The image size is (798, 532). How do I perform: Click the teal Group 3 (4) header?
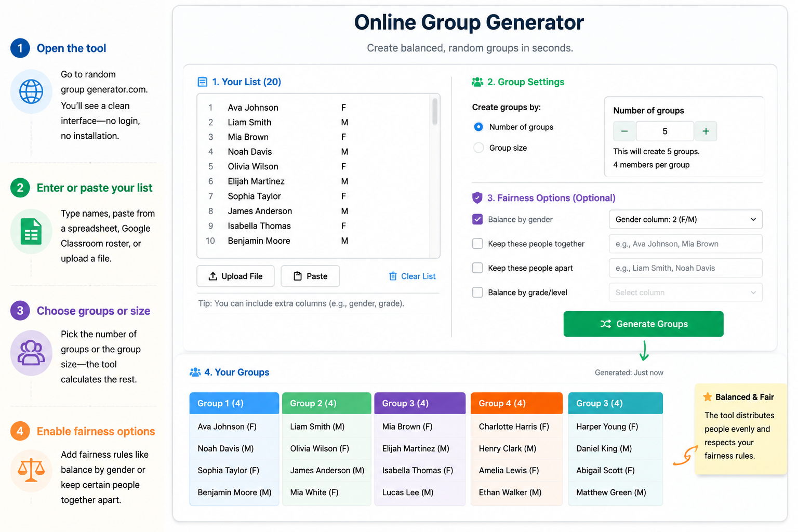(x=616, y=403)
